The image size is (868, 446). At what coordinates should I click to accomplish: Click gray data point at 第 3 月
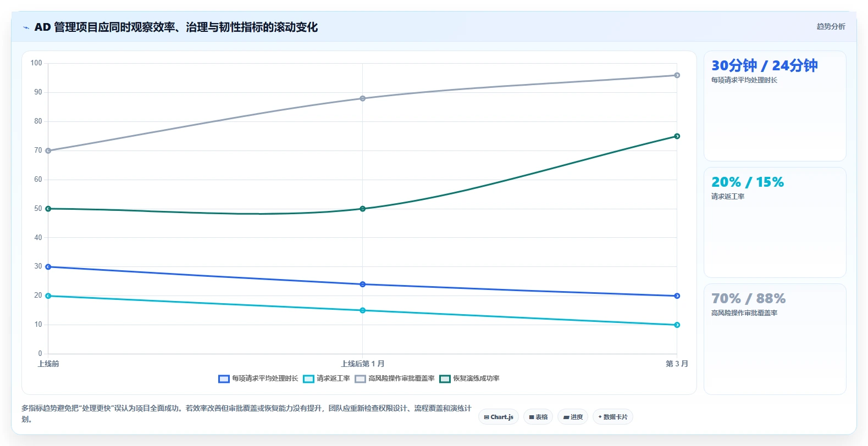[677, 75]
